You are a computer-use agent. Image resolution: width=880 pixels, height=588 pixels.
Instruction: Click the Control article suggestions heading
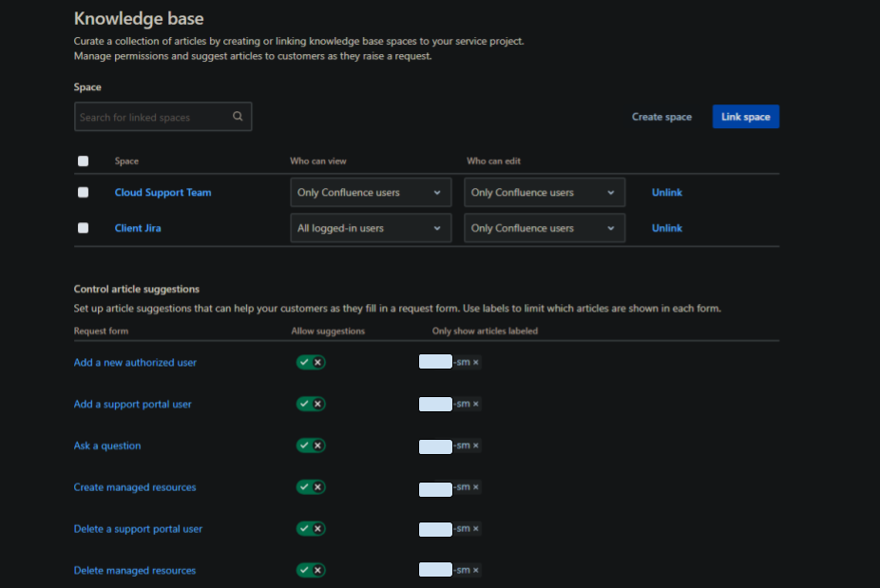coord(137,289)
